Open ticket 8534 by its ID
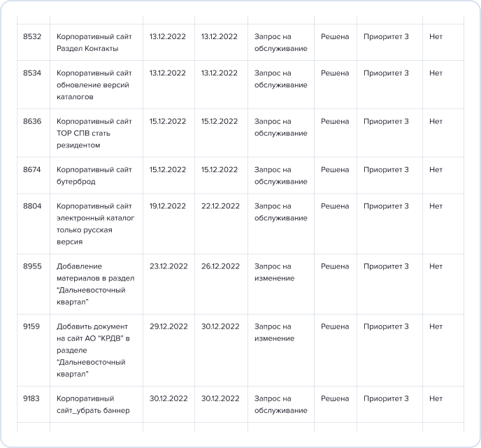 point(32,73)
